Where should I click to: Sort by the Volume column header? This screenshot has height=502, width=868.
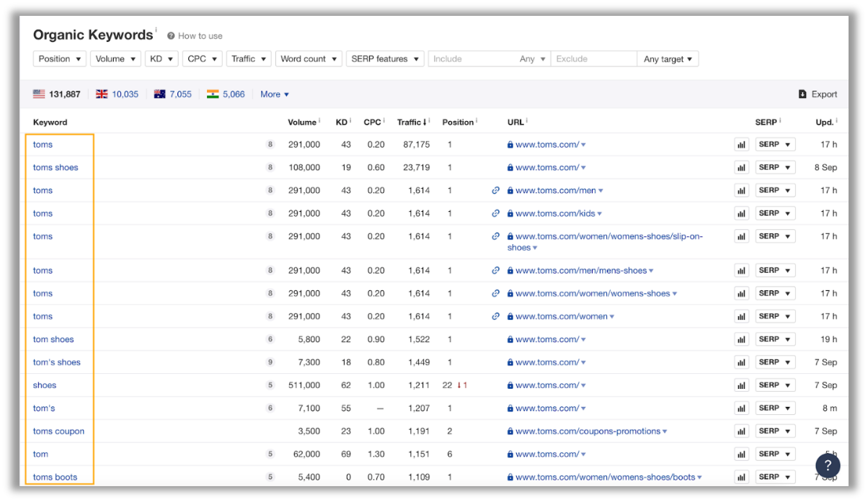coord(302,122)
